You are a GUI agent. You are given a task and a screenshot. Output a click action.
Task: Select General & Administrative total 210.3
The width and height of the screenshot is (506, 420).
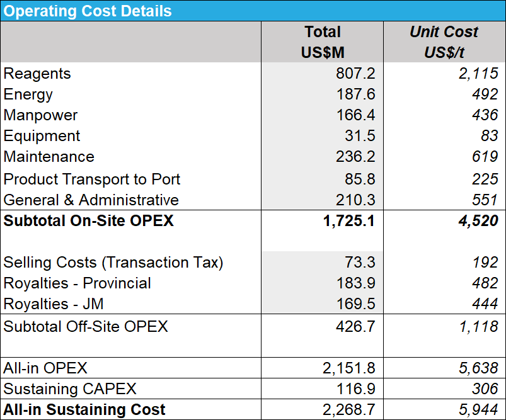(x=355, y=200)
